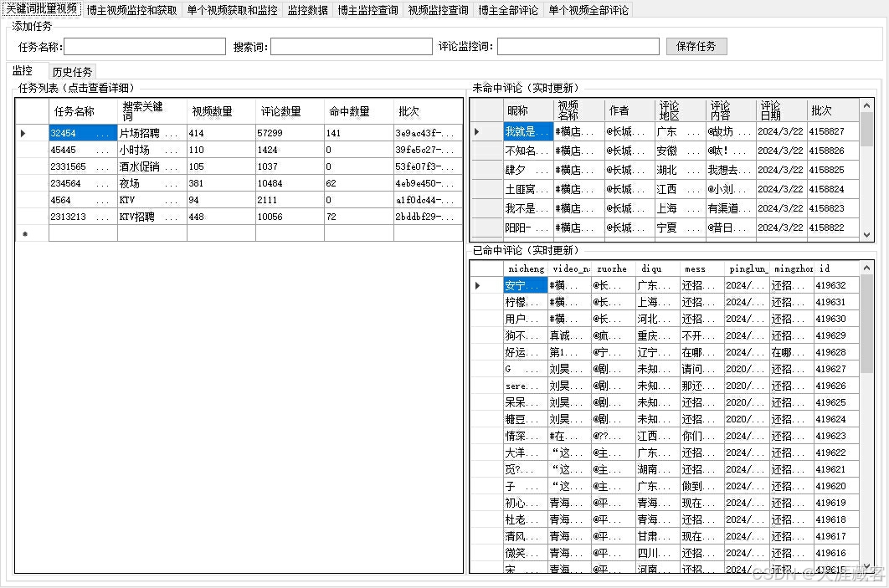Select the 监控数据 tab
The height and width of the screenshot is (588, 889).
click(x=308, y=10)
